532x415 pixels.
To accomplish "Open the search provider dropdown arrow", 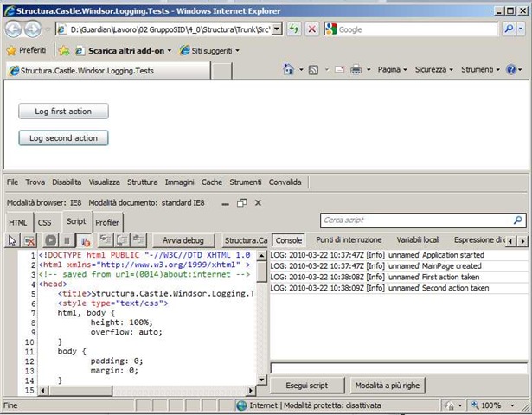I will point(521,29).
